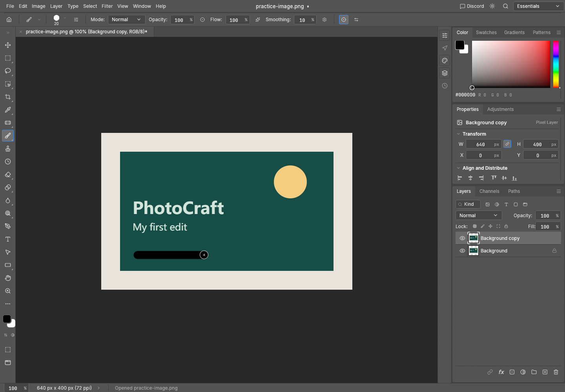Viewport: 565px width, 392px height.
Task: Select the Rectangular Marquee tool
Action: tap(8, 58)
